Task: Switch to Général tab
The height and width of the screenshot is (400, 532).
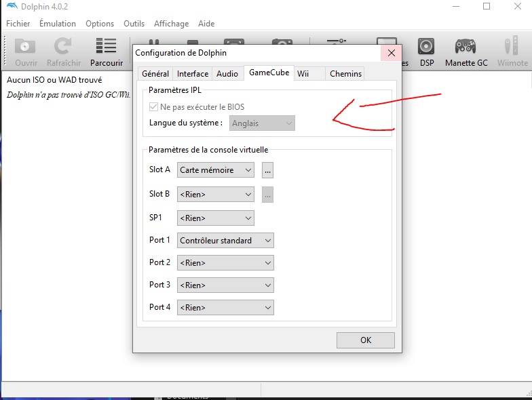Action: point(155,73)
